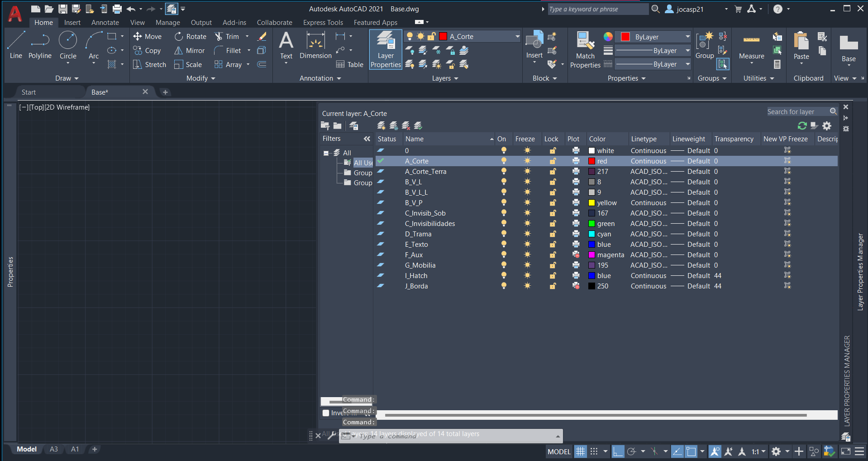The image size is (868, 461).
Task: Open the Measure tool
Action: click(751, 45)
